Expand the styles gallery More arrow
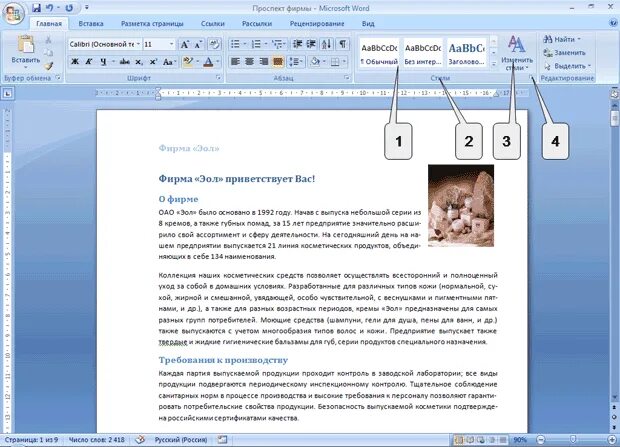The width and height of the screenshot is (620, 447). [494, 63]
